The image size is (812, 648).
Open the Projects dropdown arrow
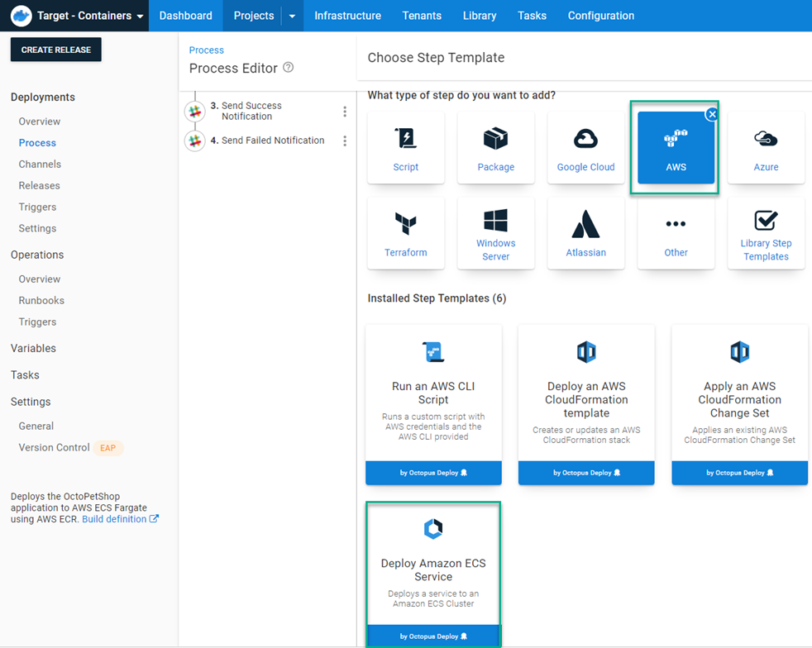point(291,15)
